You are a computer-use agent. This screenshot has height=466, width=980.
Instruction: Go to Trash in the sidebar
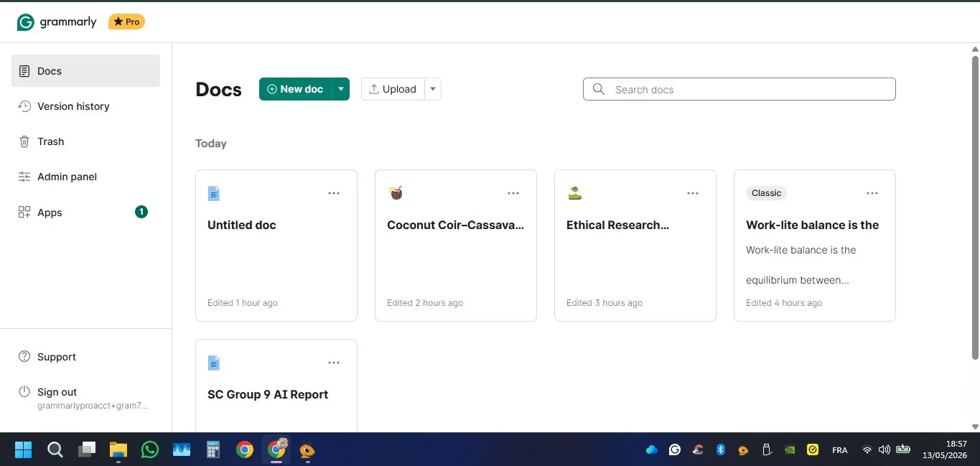[85, 141]
